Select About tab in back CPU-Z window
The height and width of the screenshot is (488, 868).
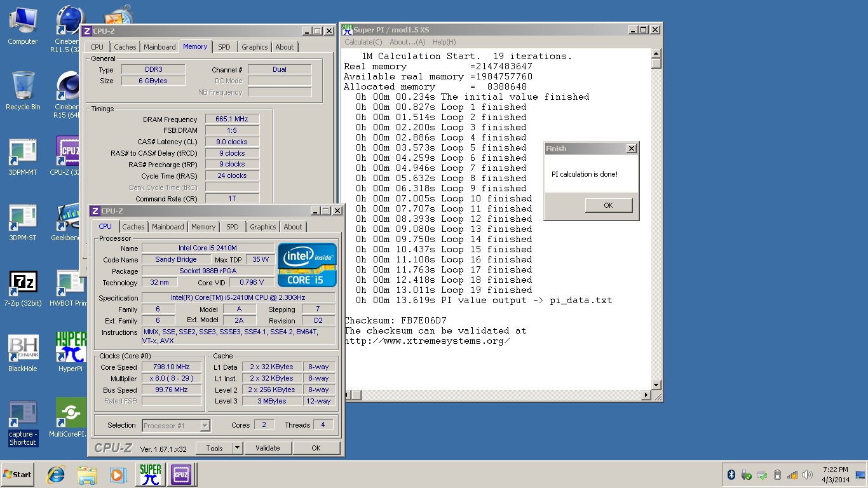tap(285, 47)
